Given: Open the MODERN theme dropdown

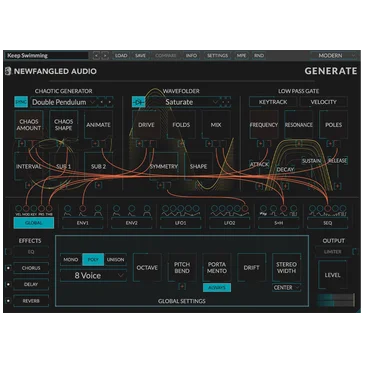Looking at the screenshot, I should 334,56.
